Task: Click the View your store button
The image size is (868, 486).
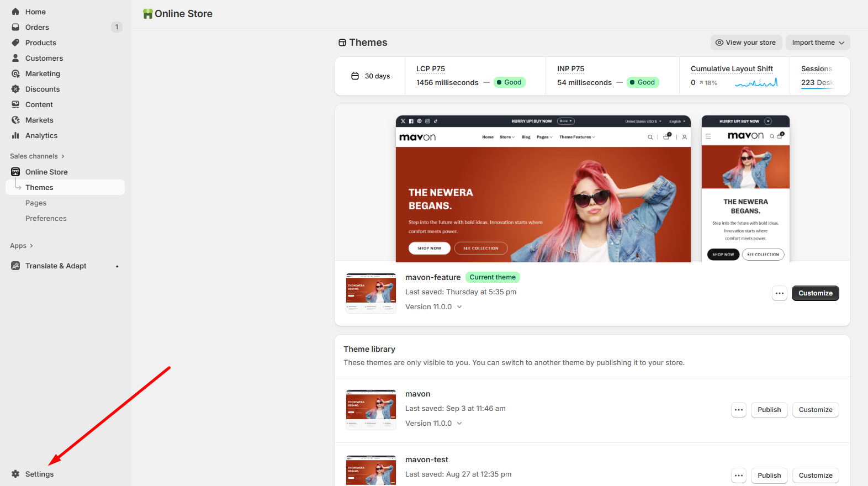Action: click(x=745, y=43)
